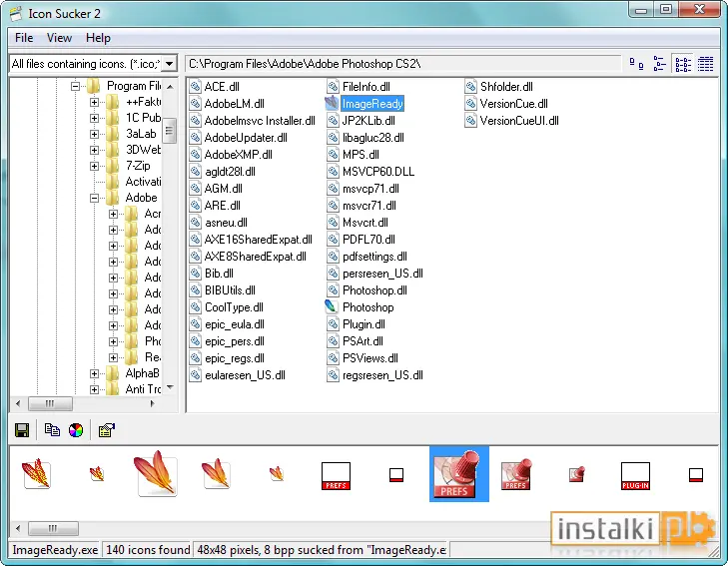Switch to details view mode

(x=706, y=64)
